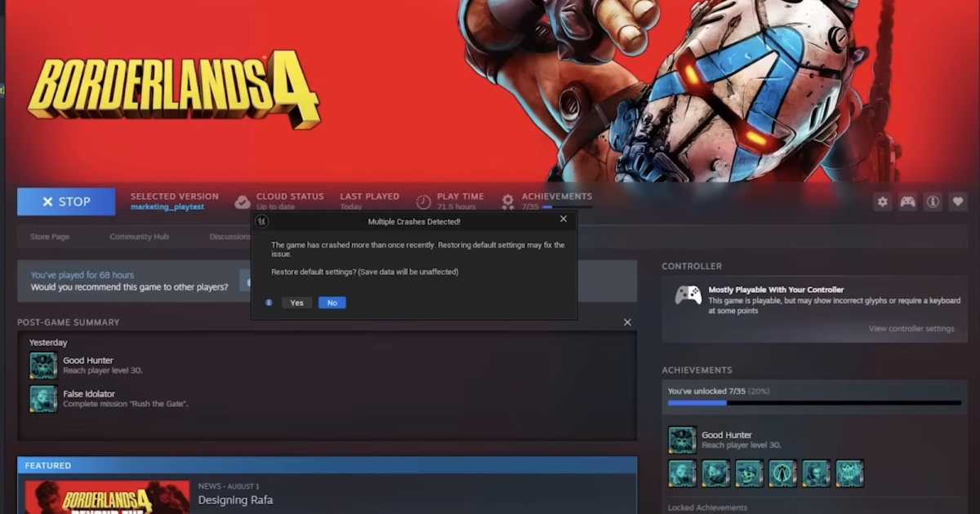
Task: Open Designing Rafa news thumbnail
Action: 107,497
